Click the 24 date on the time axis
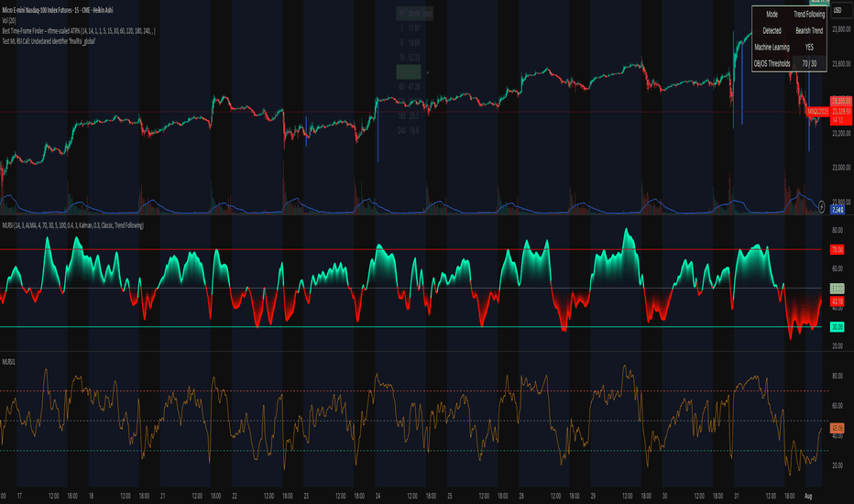 pos(378,496)
